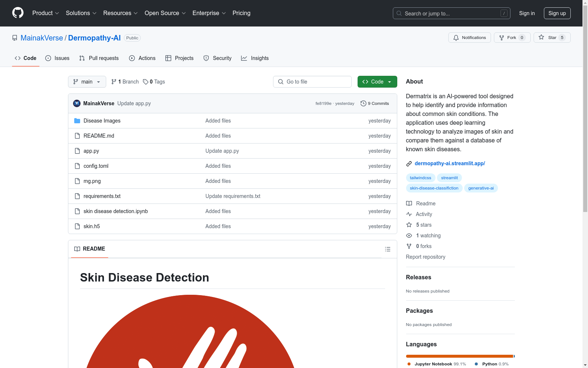Expand the Open Source menu
This screenshot has width=588, height=368.
pos(165,13)
